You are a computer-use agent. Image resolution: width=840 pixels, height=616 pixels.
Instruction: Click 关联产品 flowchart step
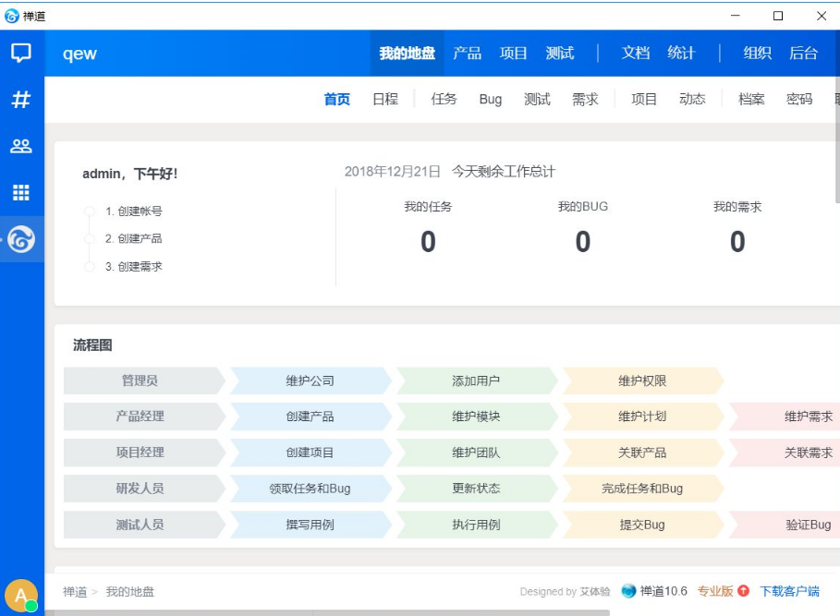[642, 453]
